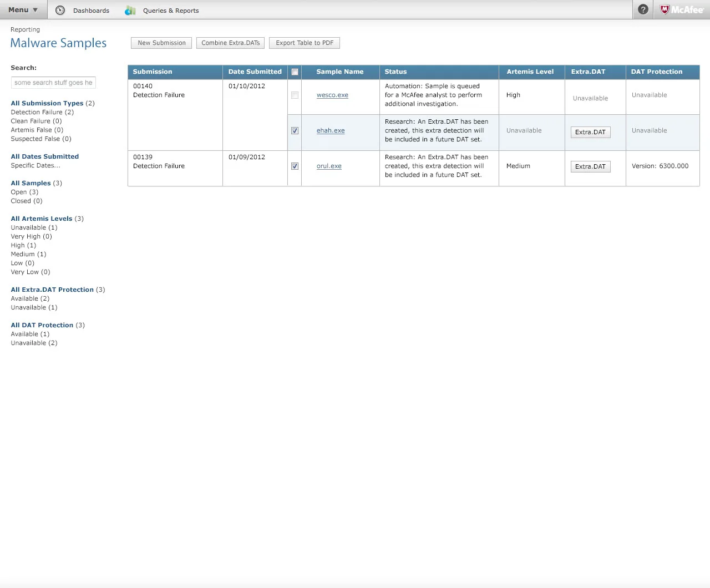710x588 pixels.
Task: Open the Menu dropdown
Action: click(23, 9)
